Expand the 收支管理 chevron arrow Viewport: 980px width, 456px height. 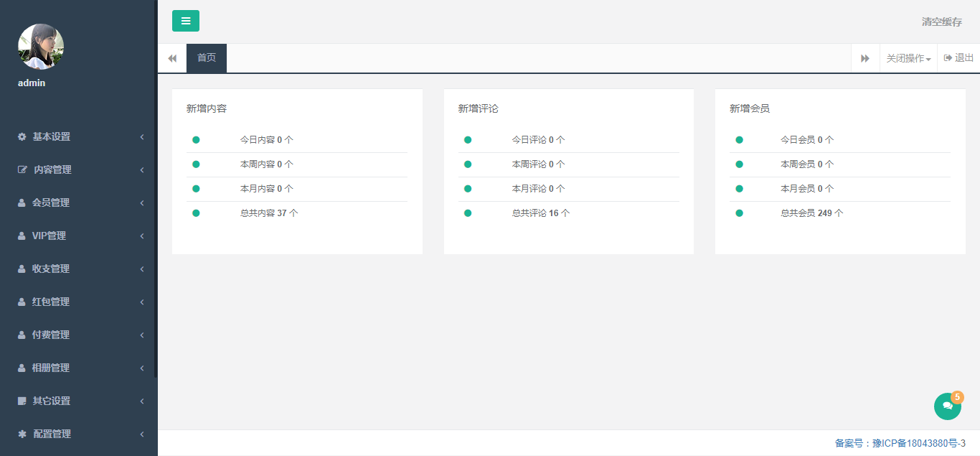[x=142, y=269]
